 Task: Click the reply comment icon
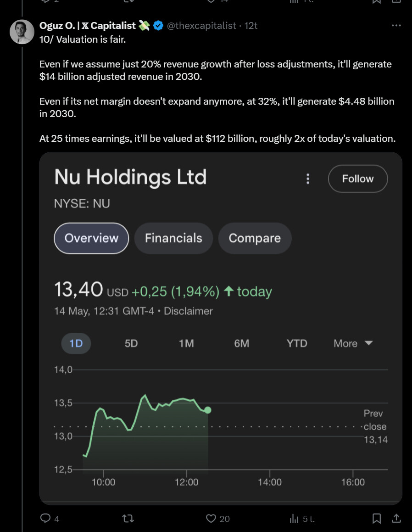coord(45,518)
